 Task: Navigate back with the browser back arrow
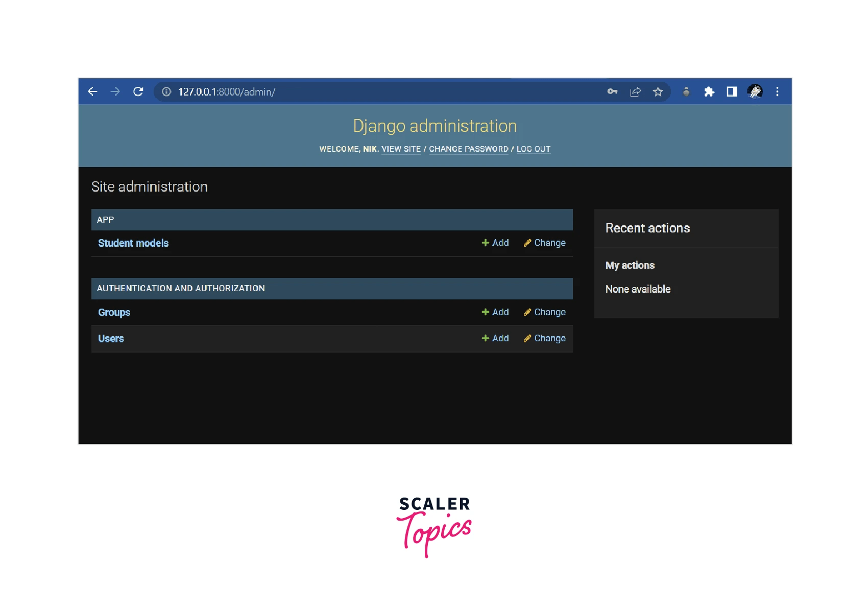coord(92,91)
